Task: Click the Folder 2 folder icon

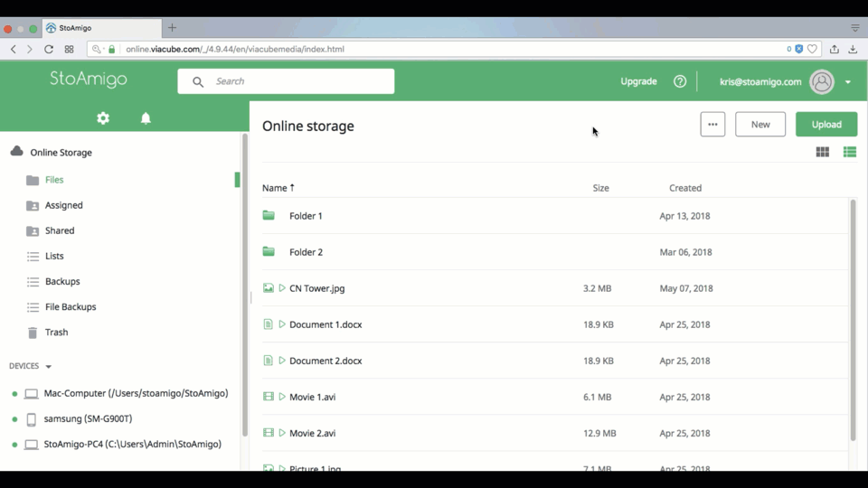Action: point(269,251)
